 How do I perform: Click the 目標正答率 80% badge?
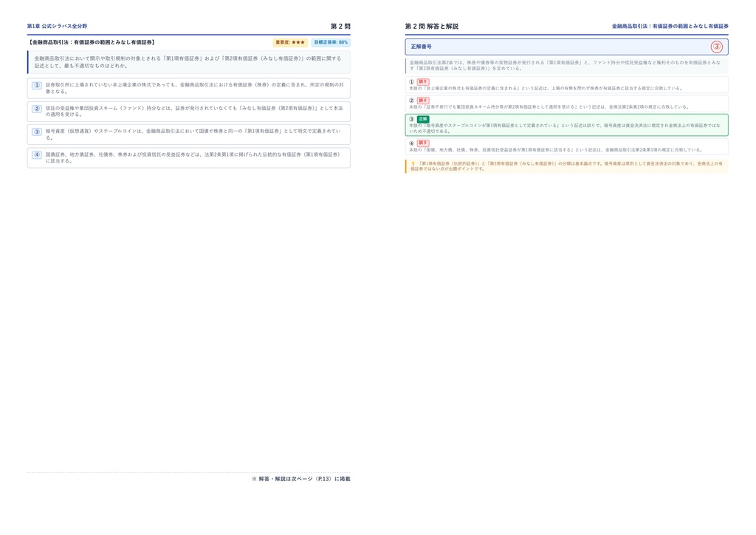coord(331,42)
